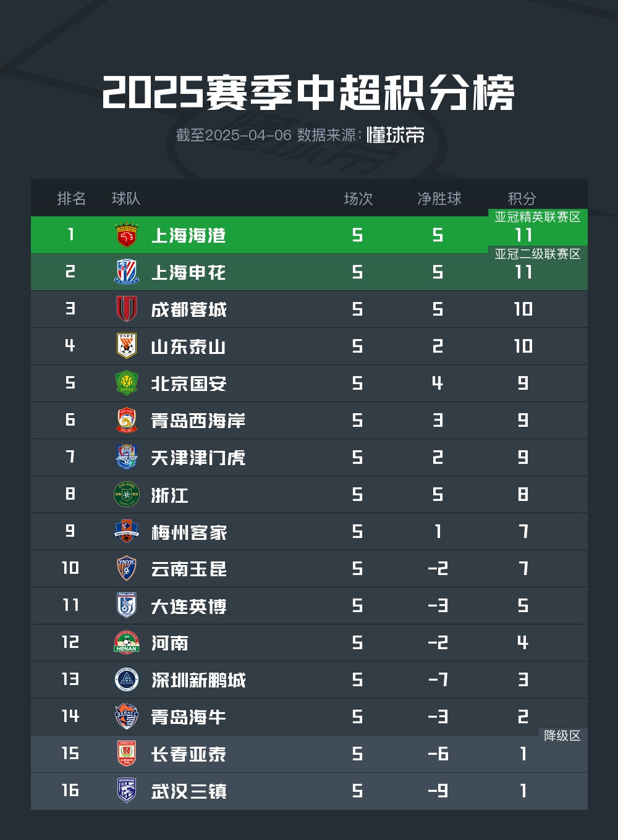Viewport: 618px width, 840px height.
Task: Click the Shanghai Port (上海海港) club crest
Action: click(x=127, y=235)
